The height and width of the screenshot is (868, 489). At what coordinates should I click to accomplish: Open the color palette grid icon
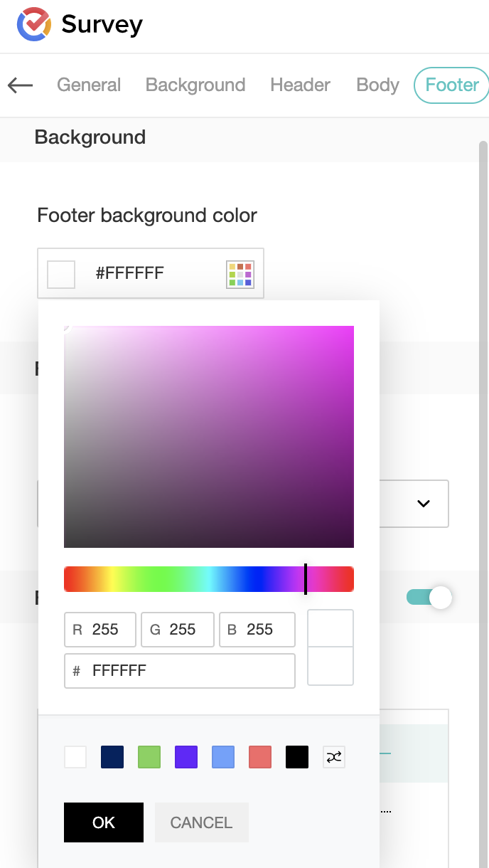point(240,274)
